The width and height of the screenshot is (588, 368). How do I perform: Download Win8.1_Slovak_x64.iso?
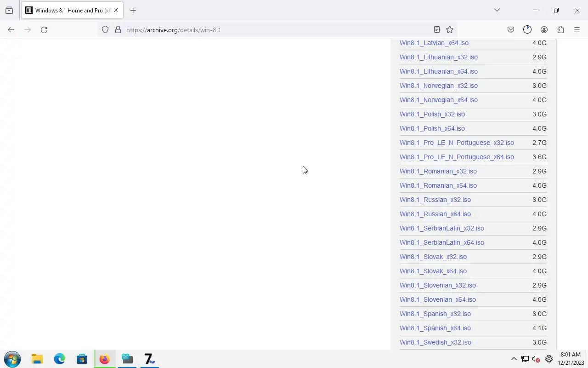[433, 271]
